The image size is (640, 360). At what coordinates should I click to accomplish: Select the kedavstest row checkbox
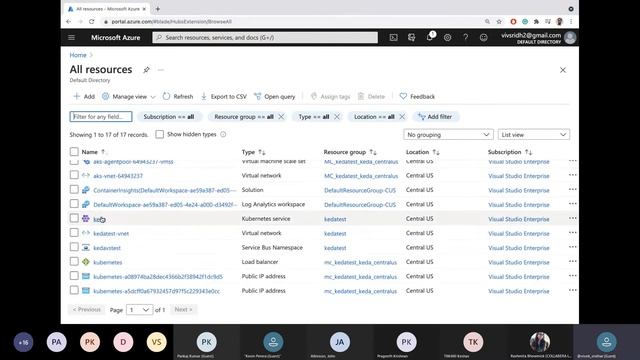tap(74, 247)
